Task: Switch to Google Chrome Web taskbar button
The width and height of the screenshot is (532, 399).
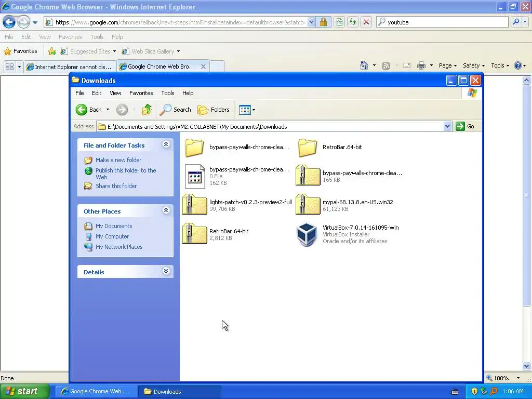Action: pyautogui.click(x=96, y=392)
